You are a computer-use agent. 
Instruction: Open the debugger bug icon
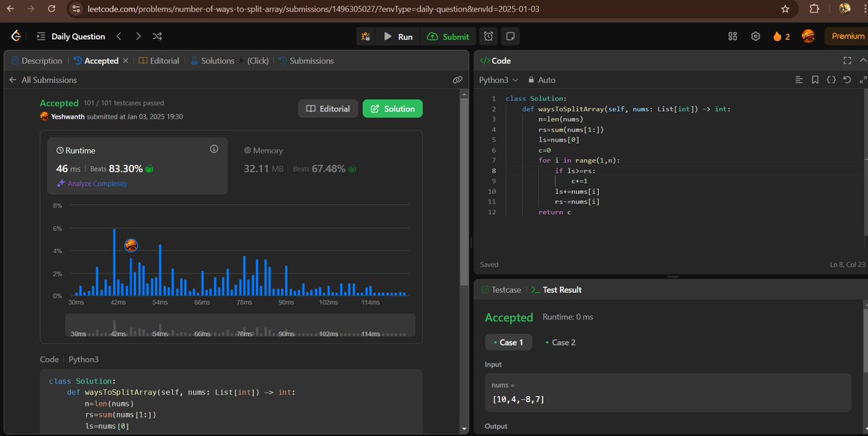click(x=365, y=36)
